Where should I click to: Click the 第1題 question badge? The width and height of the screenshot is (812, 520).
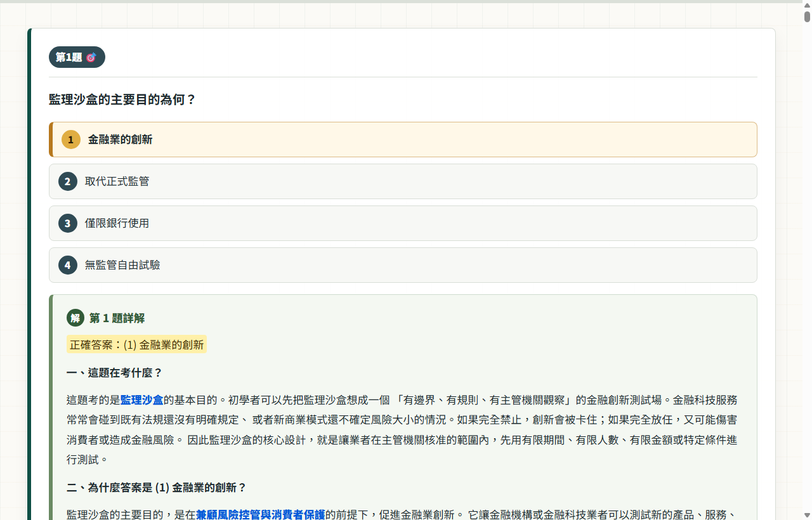(77, 57)
